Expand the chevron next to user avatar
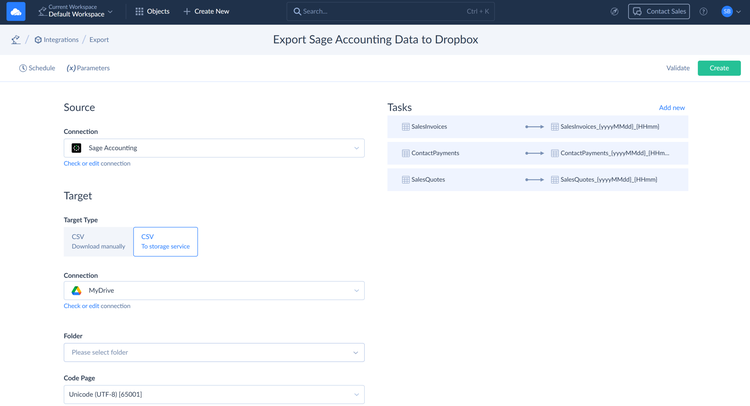The width and height of the screenshot is (750, 406). pyautogui.click(x=739, y=11)
